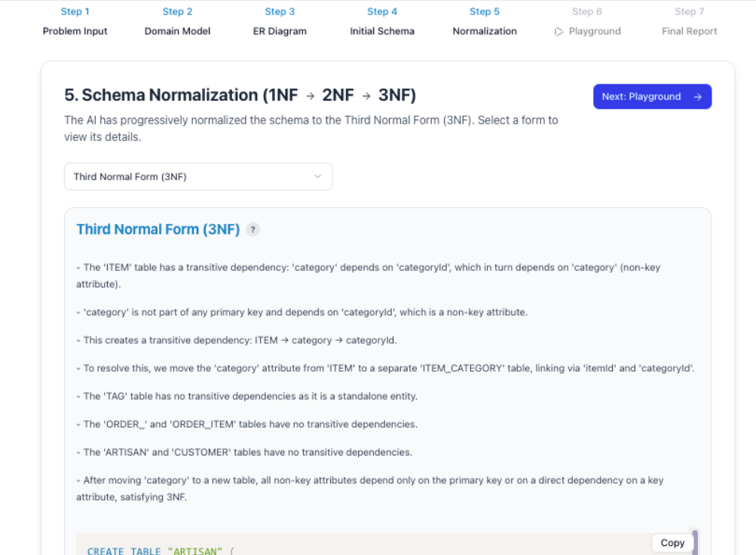This screenshot has width=756, height=555.
Task: Go to Step 4 Initial Schema
Action: pos(382,22)
